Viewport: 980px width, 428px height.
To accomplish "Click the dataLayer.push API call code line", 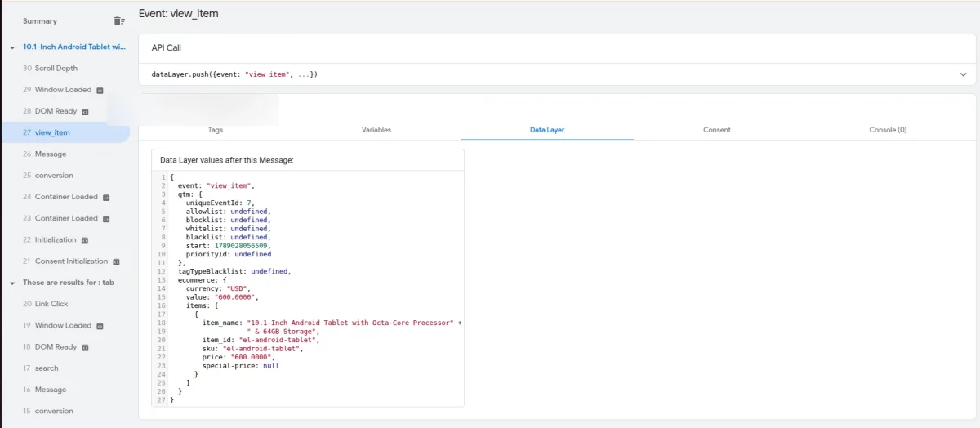I will click(234, 74).
